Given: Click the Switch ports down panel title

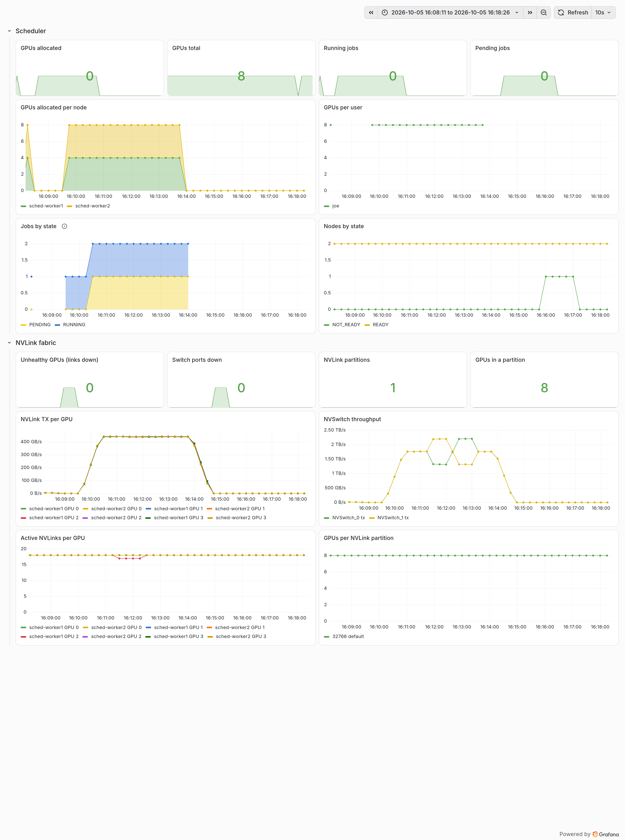Looking at the screenshot, I should click(x=197, y=360).
